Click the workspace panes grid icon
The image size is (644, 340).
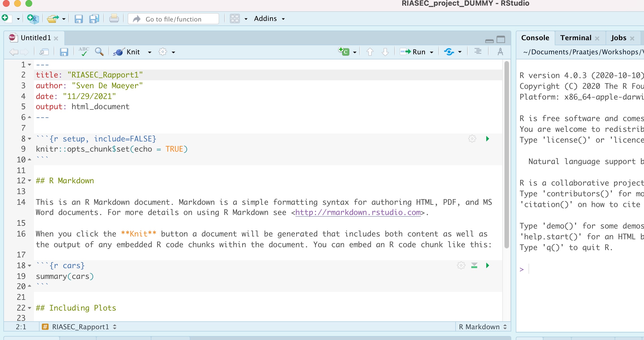click(x=235, y=19)
